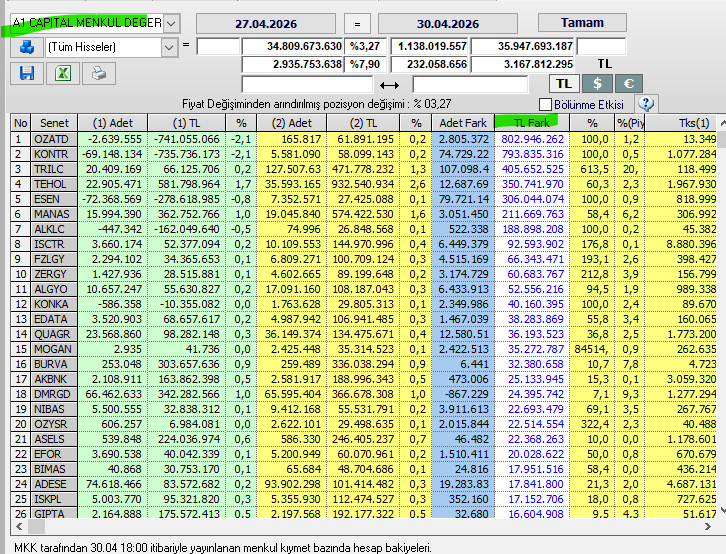Click the Tamam button

582,23
